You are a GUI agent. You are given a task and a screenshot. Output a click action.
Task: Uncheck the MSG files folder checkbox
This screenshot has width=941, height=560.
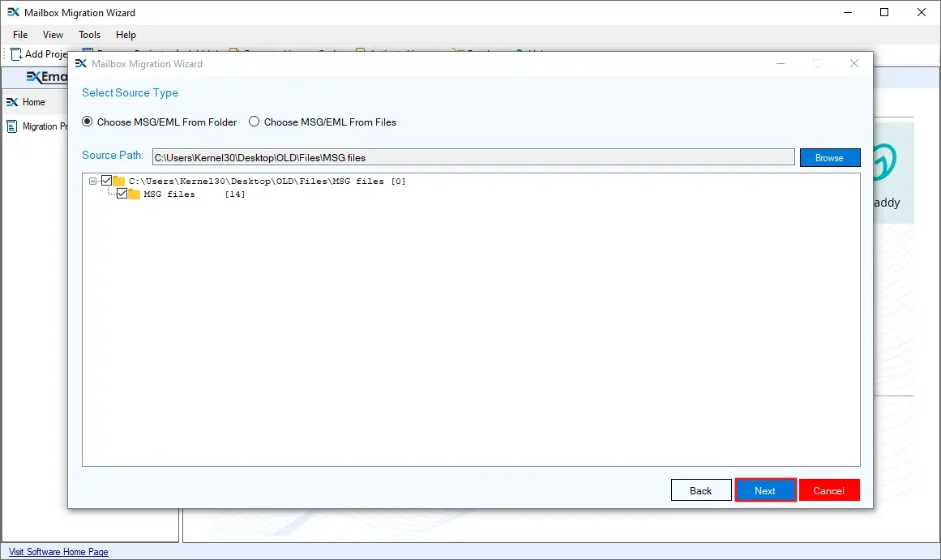pos(122,194)
